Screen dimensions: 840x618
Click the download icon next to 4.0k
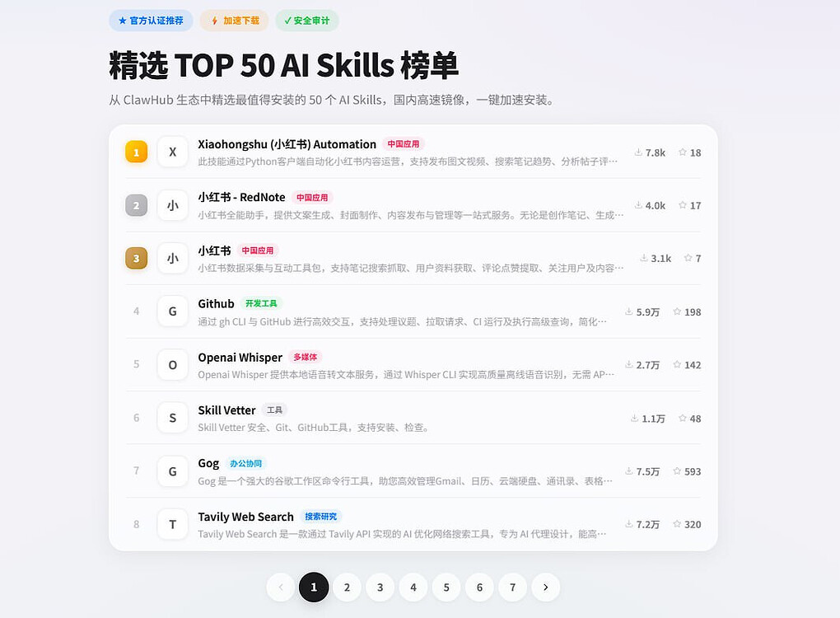[x=638, y=205]
